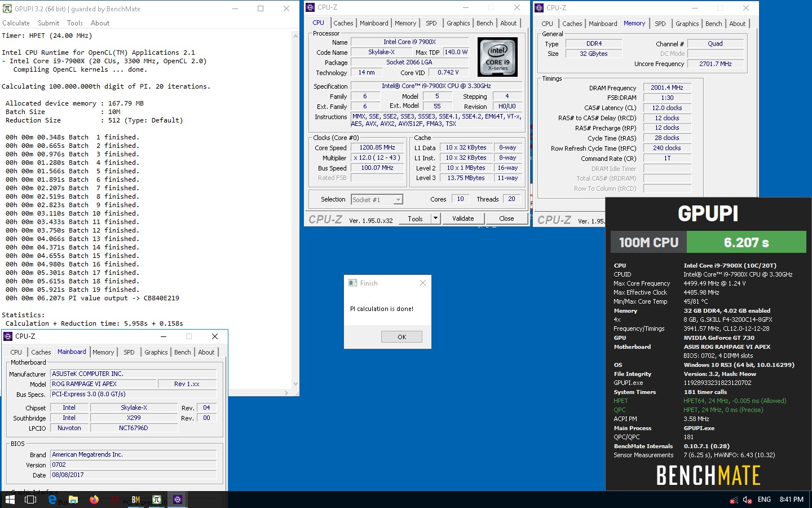Click the PI value output line CB840E219
The width and height of the screenshot is (812, 508).
92,298
